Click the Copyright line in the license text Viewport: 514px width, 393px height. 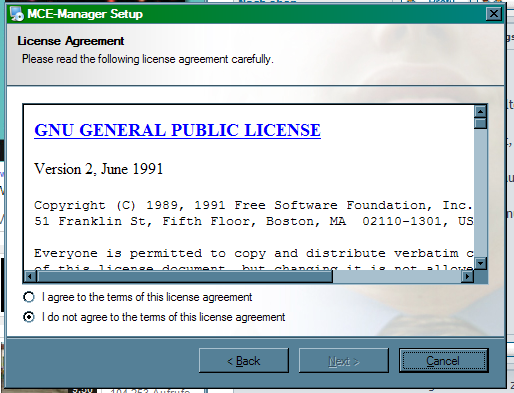click(253, 205)
